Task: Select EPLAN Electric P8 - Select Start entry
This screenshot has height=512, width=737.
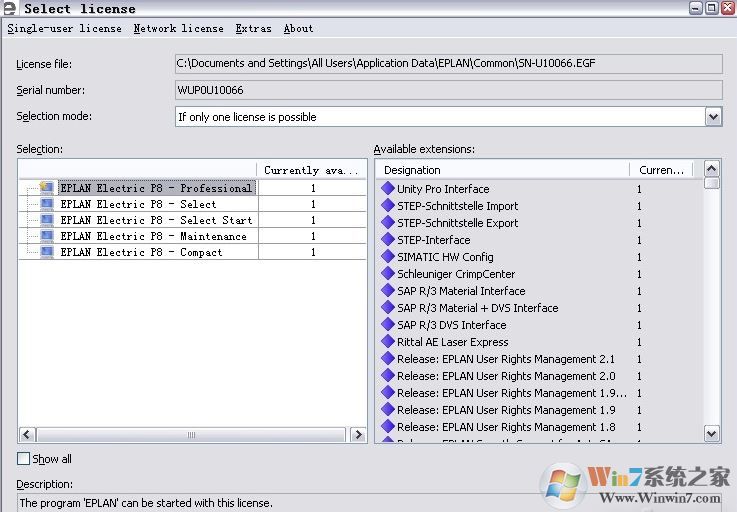Action: click(x=156, y=220)
